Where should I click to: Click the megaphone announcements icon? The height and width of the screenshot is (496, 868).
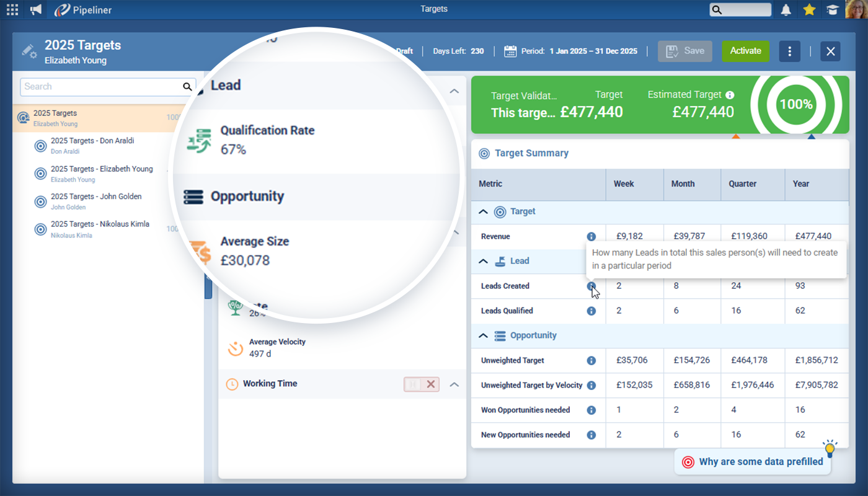pyautogui.click(x=36, y=10)
